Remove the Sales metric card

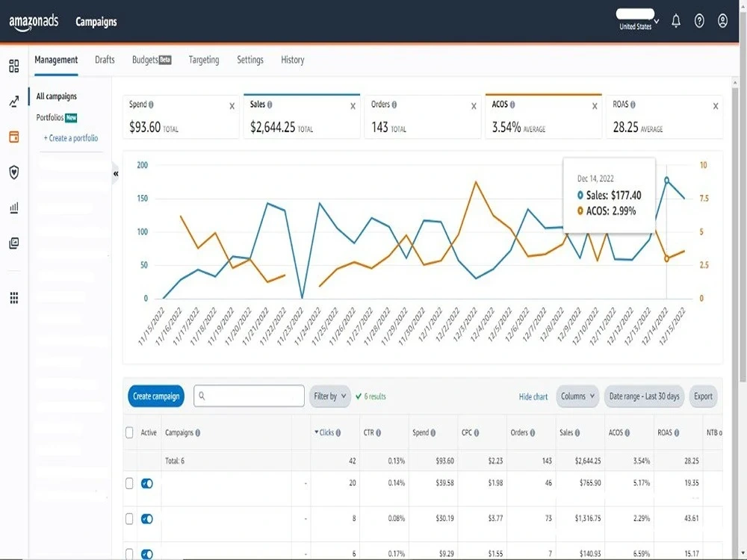coord(353,106)
